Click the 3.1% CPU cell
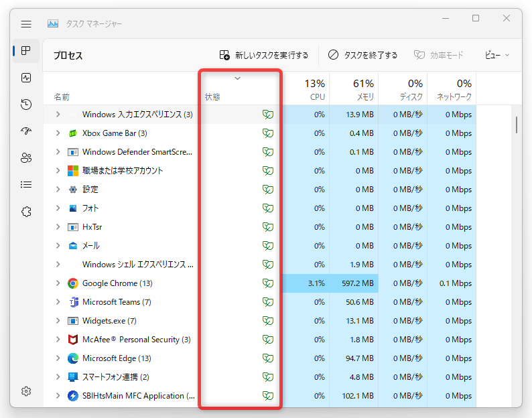 coord(306,283)
